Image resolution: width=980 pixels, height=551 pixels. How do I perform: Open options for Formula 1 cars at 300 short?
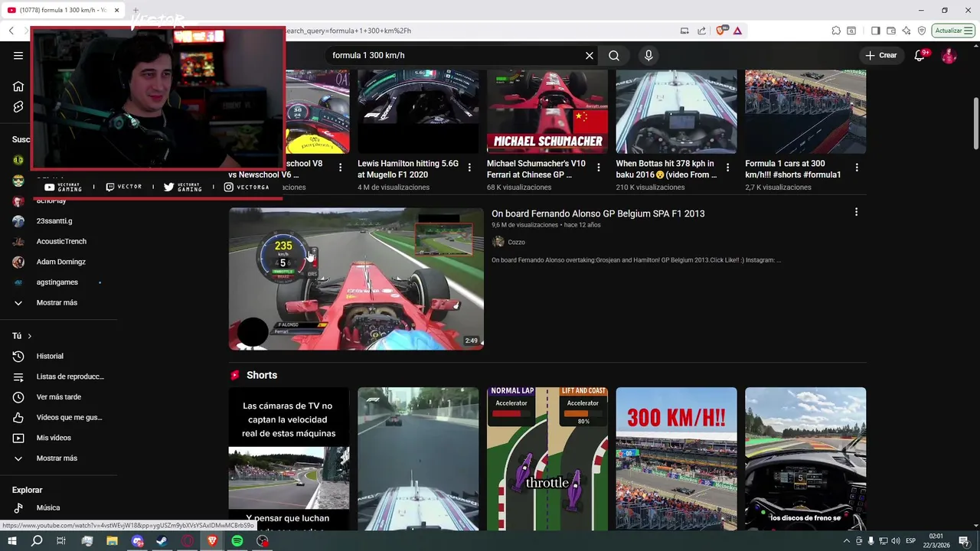tap(857, 168)
